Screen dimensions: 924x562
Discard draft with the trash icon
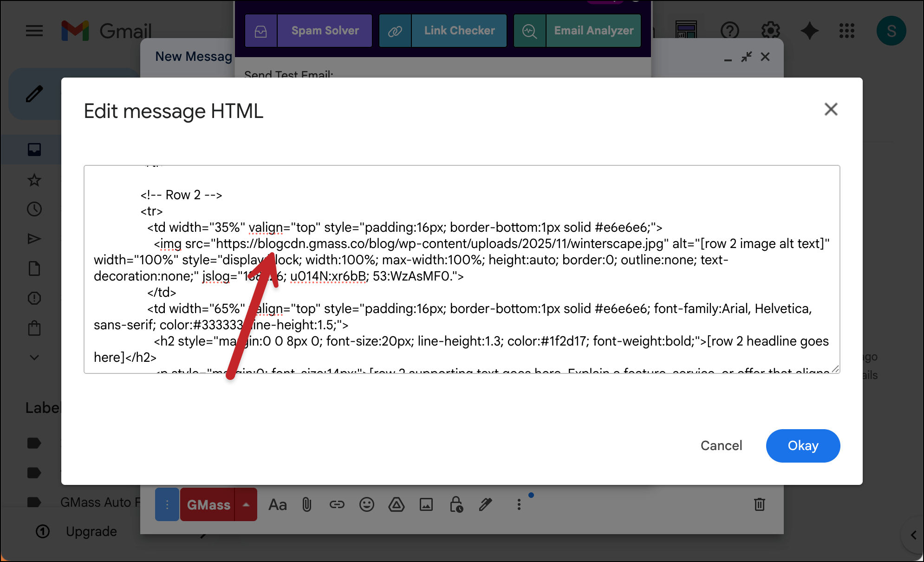pyautogui.click(x=759, y=504)
